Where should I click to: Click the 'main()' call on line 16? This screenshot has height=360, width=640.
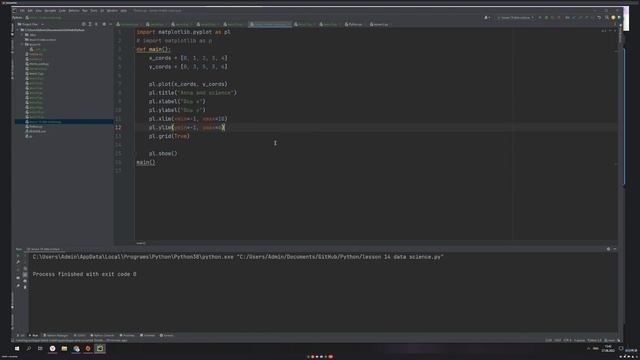pos(146,162)
